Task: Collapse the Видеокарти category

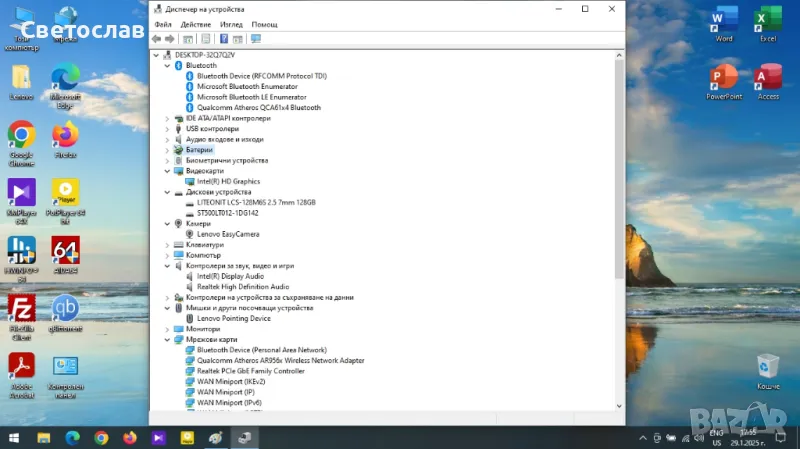Action: (x=167, y=171)
